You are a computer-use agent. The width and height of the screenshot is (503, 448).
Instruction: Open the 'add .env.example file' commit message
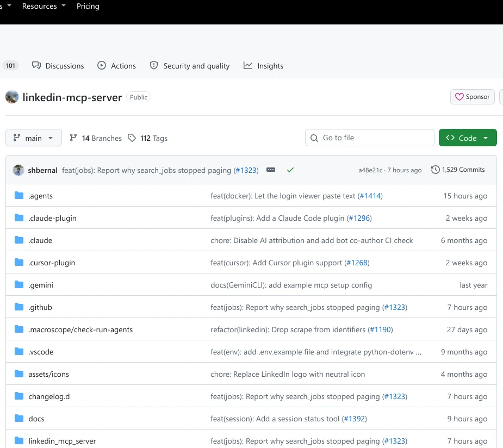315,352
